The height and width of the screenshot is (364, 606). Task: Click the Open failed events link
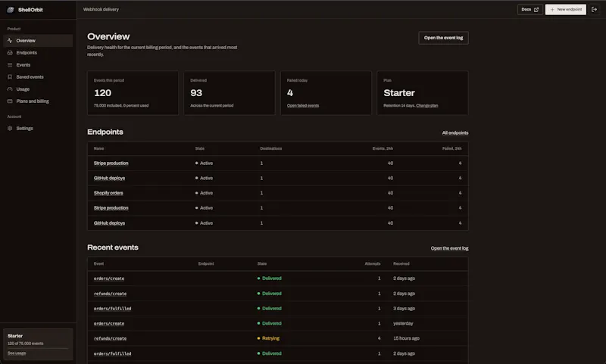[303, 105]
